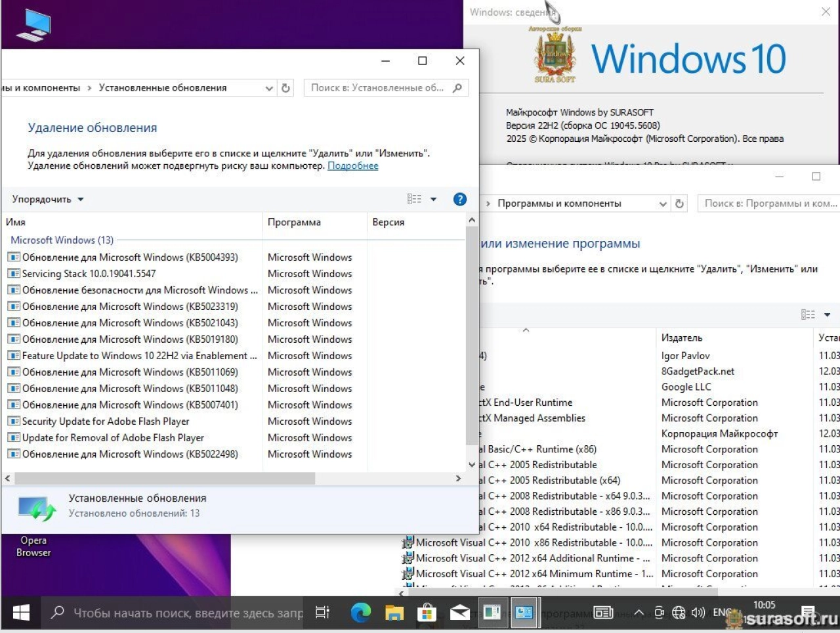
Task: Click the right arrow of the updates horizontal scrollbar
Action: (458, 479)
